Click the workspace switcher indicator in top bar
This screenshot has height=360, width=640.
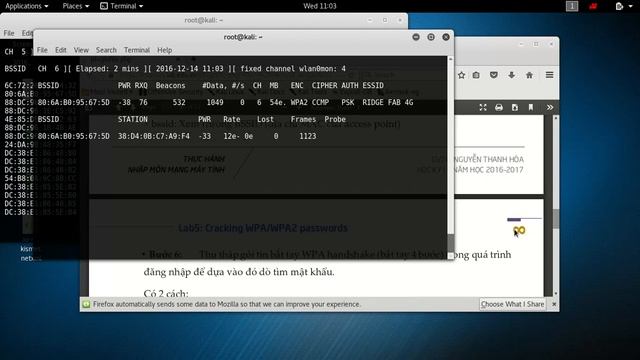coord(572,6)
